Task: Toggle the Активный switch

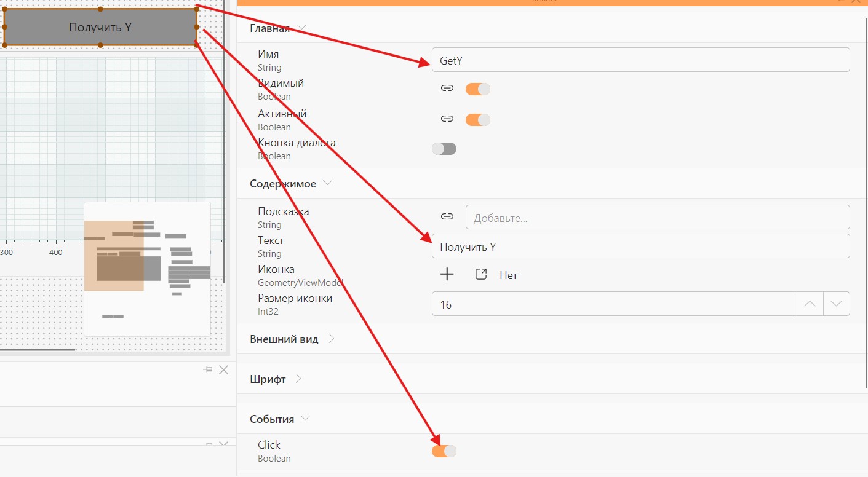Action: click(x=478, y=119)
